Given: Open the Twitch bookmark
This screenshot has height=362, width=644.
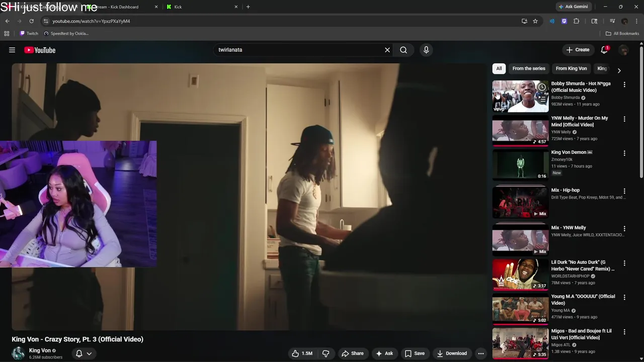Looking at the screenshot, I should 29,34.
